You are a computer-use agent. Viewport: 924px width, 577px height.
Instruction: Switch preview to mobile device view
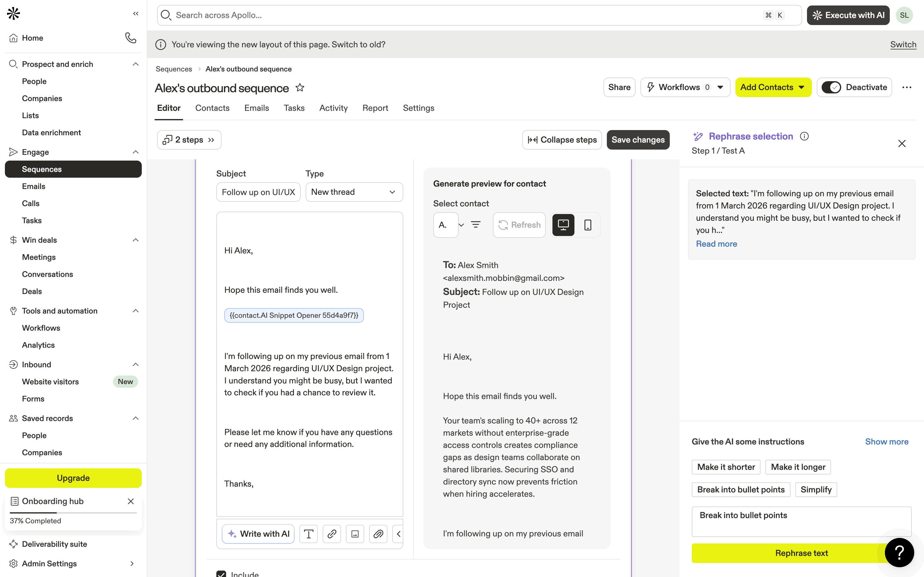pyautogui.click(x=588, y=225)
